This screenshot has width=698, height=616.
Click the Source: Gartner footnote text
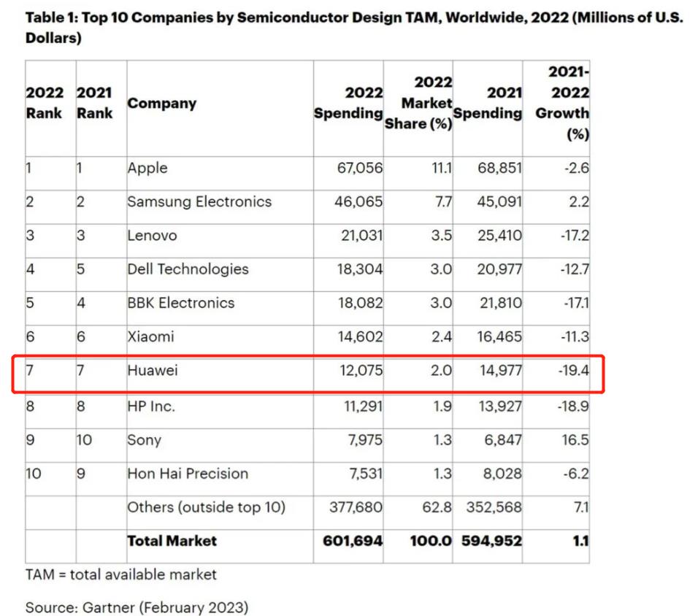137,607
